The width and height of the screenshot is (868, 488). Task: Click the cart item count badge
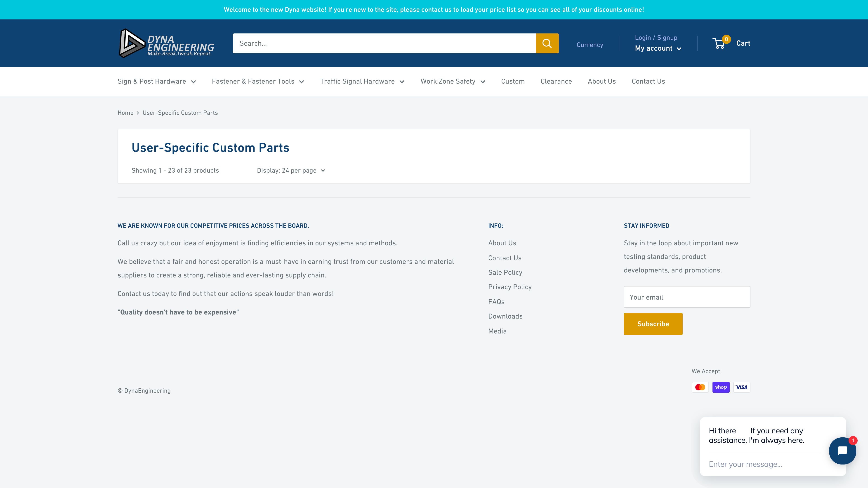726,39
